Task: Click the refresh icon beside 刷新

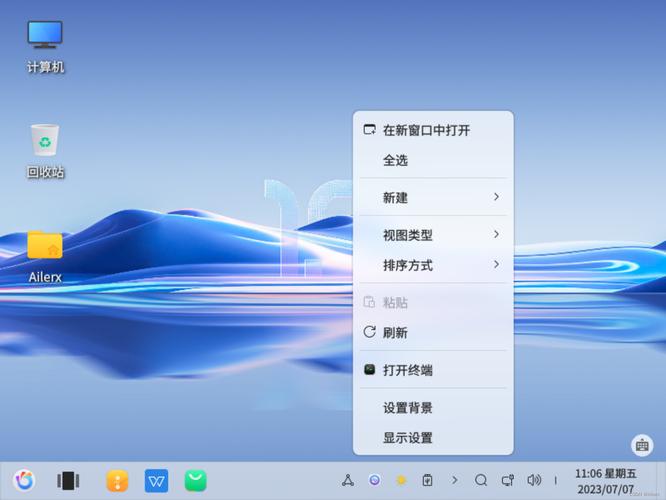Action: coord(370,332)
